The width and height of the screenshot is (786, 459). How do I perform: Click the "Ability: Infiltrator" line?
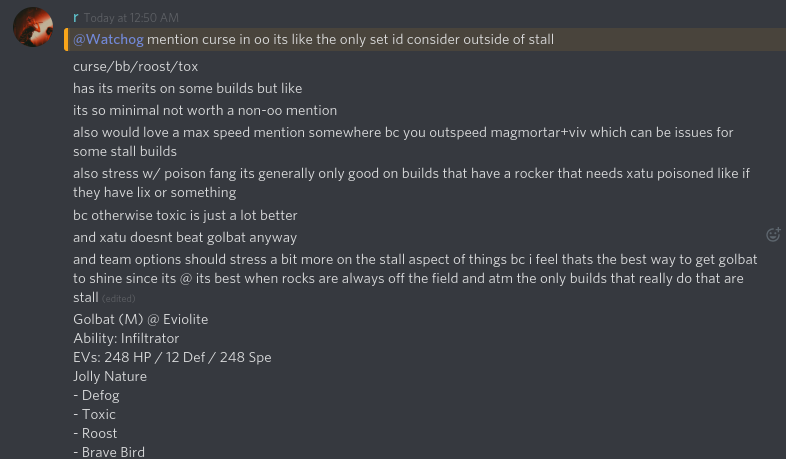[126, 338]
